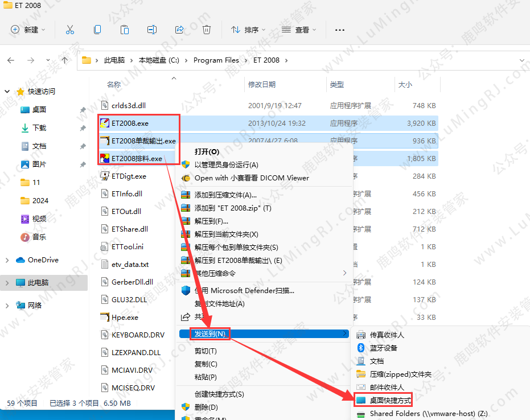The height and width of the screenshot is (420, 530).
Task: Click the Paste clipboard icon in toolbar
Action: tap(125, 30)
